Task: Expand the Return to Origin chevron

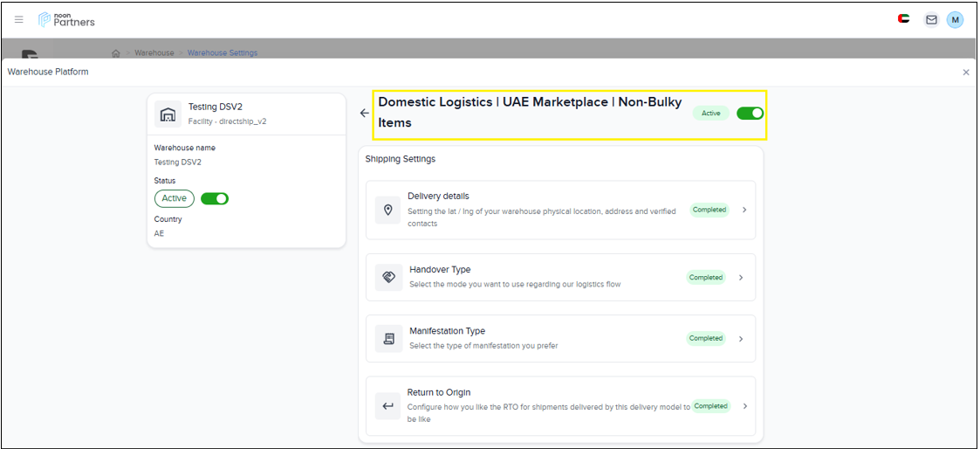Action: [744, 406]
